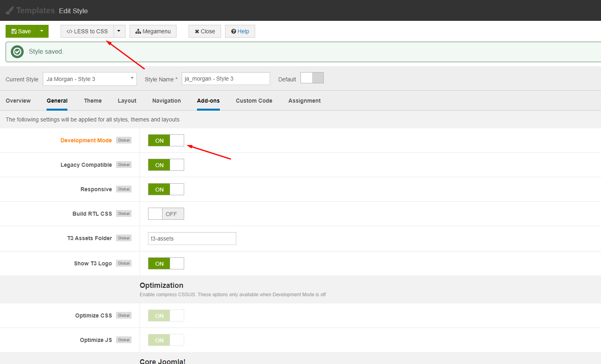
Task: Click the Optimization section heading
Action: click(161, 285)
